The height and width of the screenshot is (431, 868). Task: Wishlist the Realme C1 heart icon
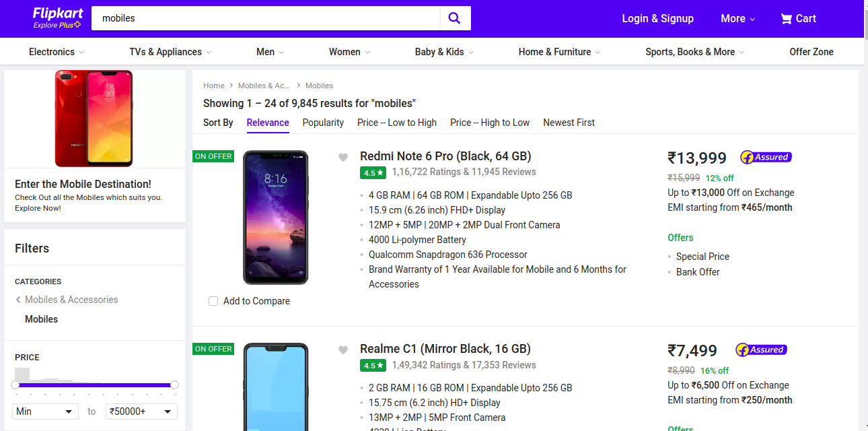[343, 350]
